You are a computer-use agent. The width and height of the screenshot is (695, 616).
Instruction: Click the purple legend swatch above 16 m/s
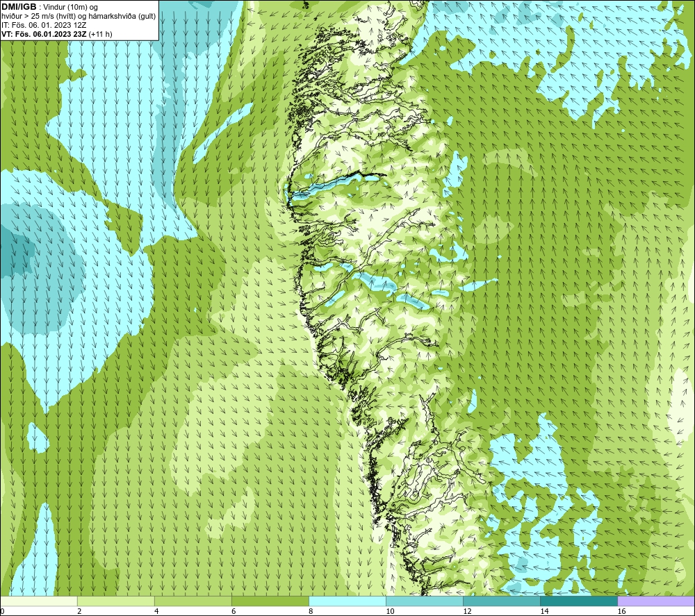[x=655, y=601]
